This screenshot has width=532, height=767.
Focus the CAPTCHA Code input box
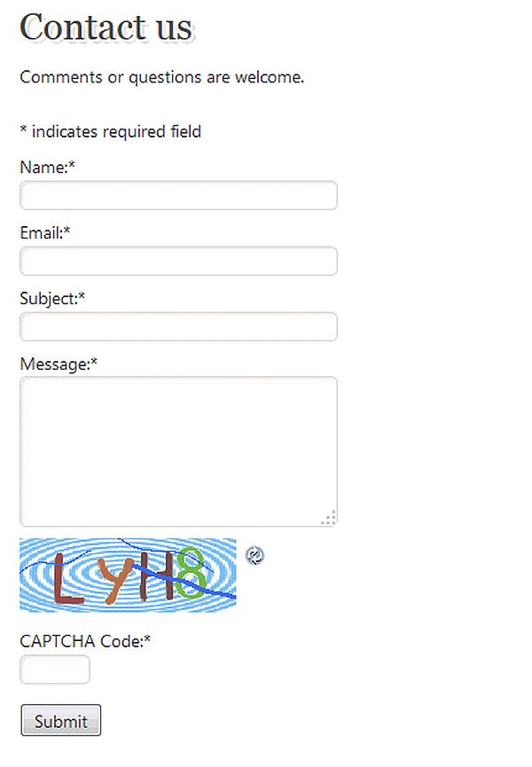click(55, 670)
